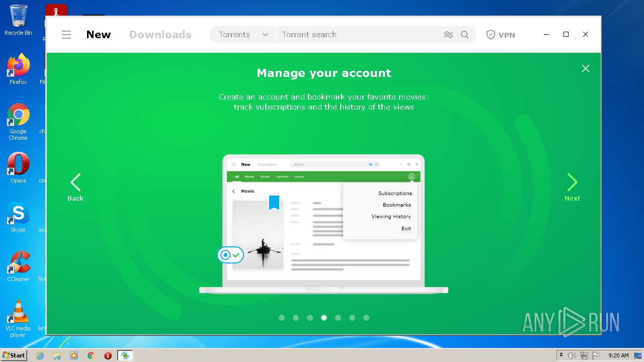
Task: Select the first pagination dot
Action: [282, 318]
